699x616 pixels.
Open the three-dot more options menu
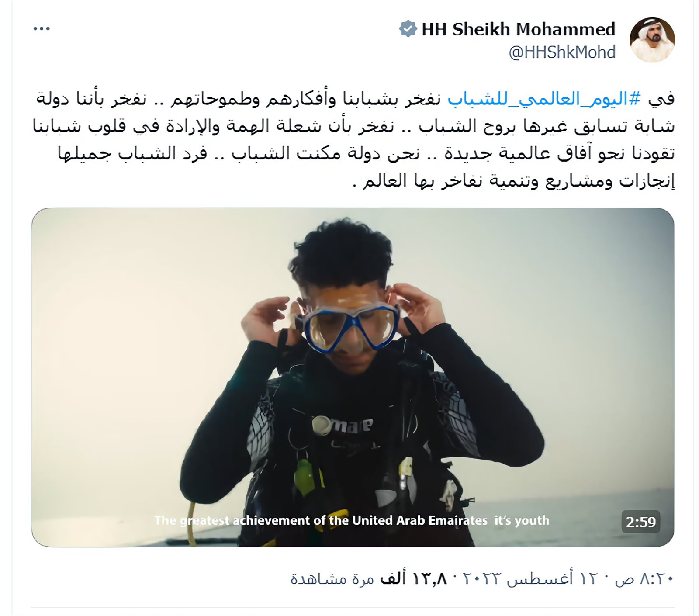42,29
